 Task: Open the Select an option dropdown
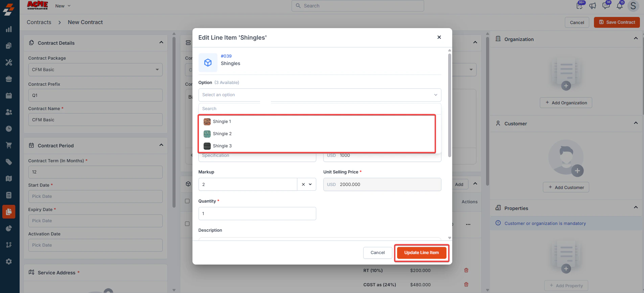(x=320, y=95)
